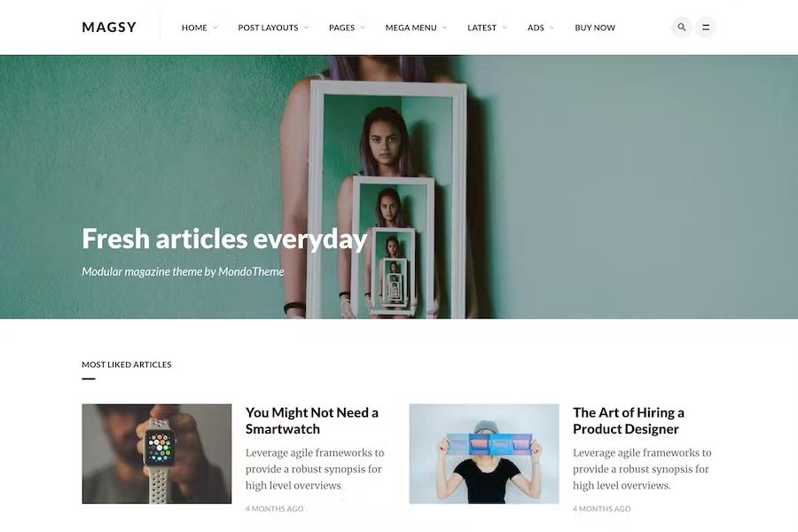Image resolution: width=798 pixels, height=532 pixels.
Task: Expand the Ads dropdown chevron
Action: 552,27
